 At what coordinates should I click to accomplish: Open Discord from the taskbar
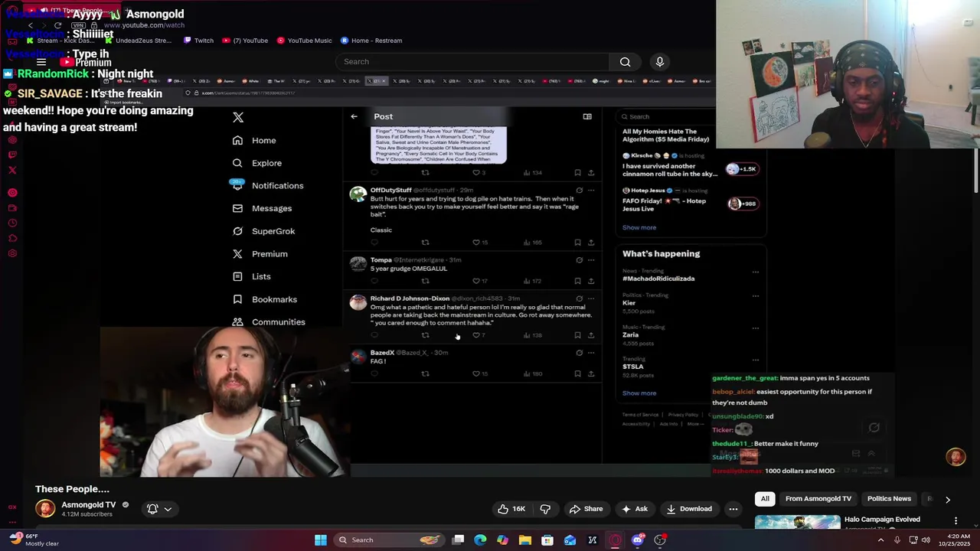pos(637,540)
